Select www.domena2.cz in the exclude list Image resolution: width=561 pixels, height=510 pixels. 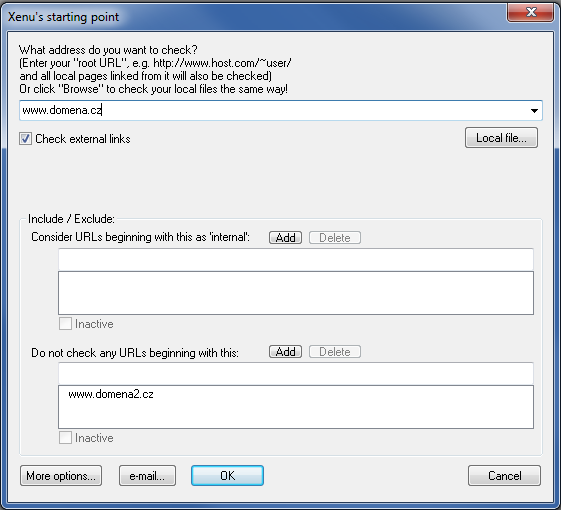(111, 394)
